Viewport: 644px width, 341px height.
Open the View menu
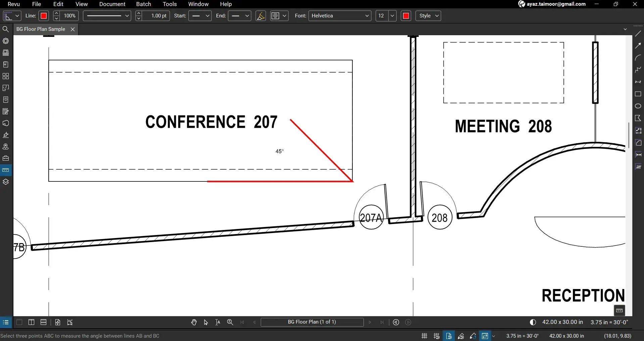click(82, 4)
